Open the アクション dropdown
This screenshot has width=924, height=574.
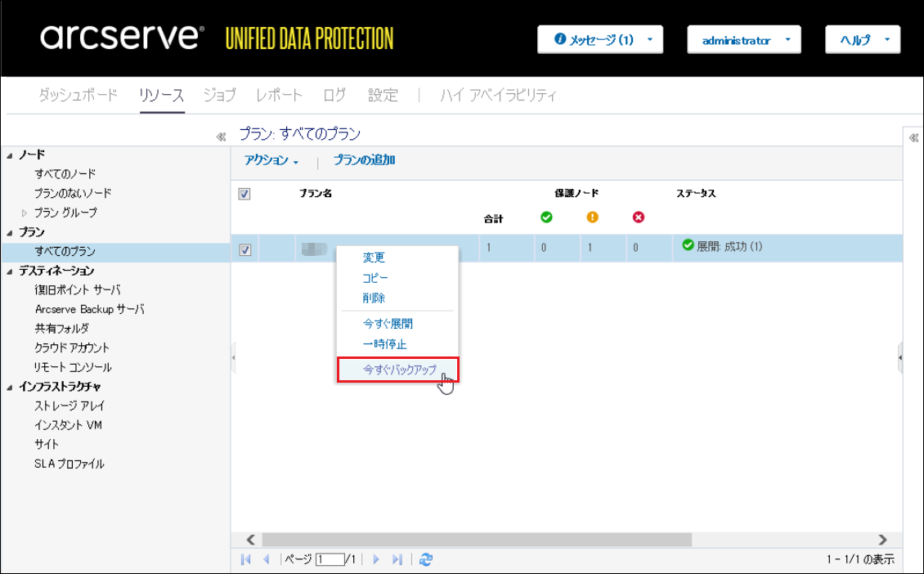click(x=271, y=160)
